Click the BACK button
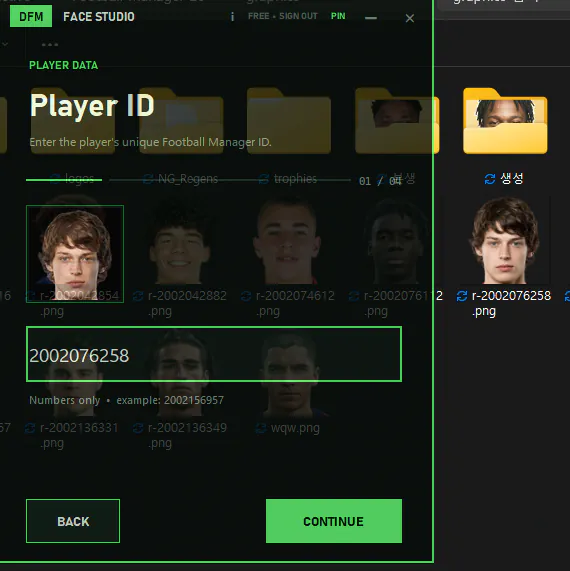This screenshot has width=570, height=571. click(x=73, y=521)
